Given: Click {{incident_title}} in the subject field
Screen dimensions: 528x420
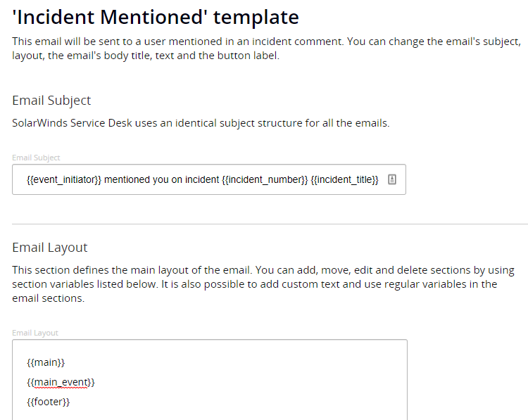Looking at the screenshot, I should (345, 179).
